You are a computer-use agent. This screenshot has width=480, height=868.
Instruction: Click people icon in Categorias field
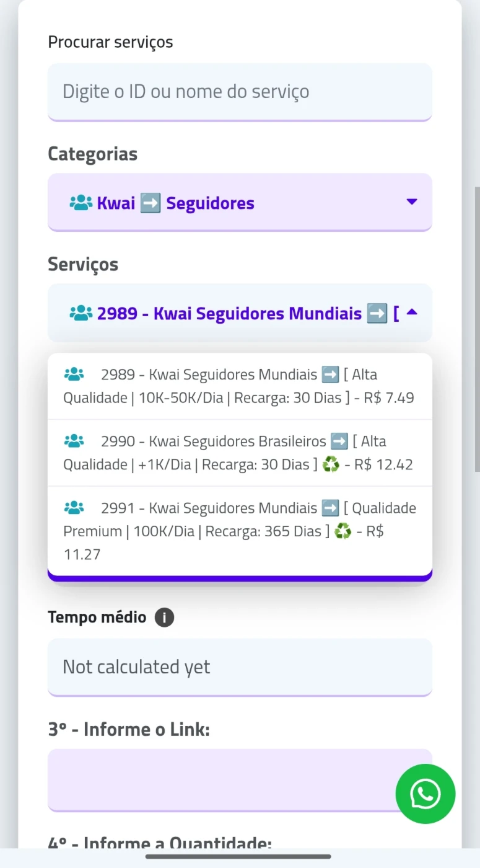point(81,203)
